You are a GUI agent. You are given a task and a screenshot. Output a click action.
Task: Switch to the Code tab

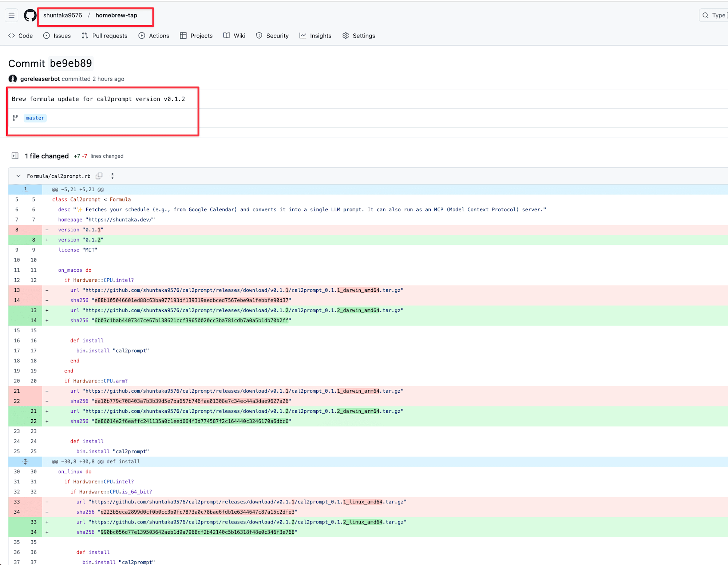click(x=21, y=36)
